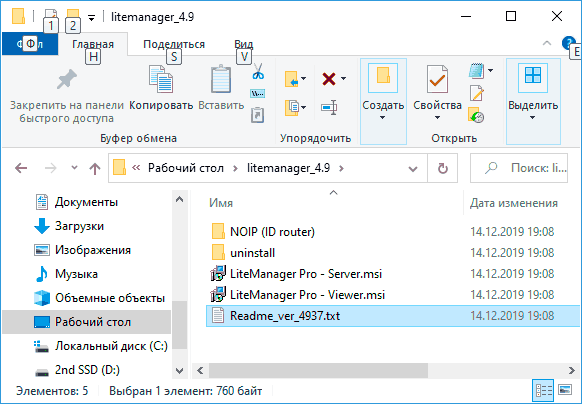Image resolution: width=582 pixels, height=404 pixels.
Task: Quick access new folder icon in title bar
Action: click(x=72, y=16)
